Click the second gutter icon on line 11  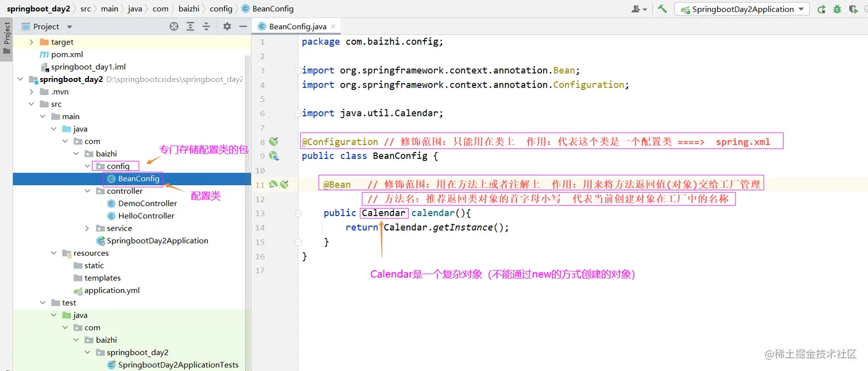coord(284,184)
